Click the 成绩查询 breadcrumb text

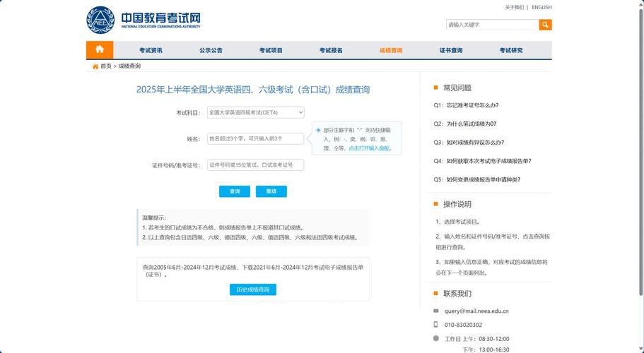[129, 66]
